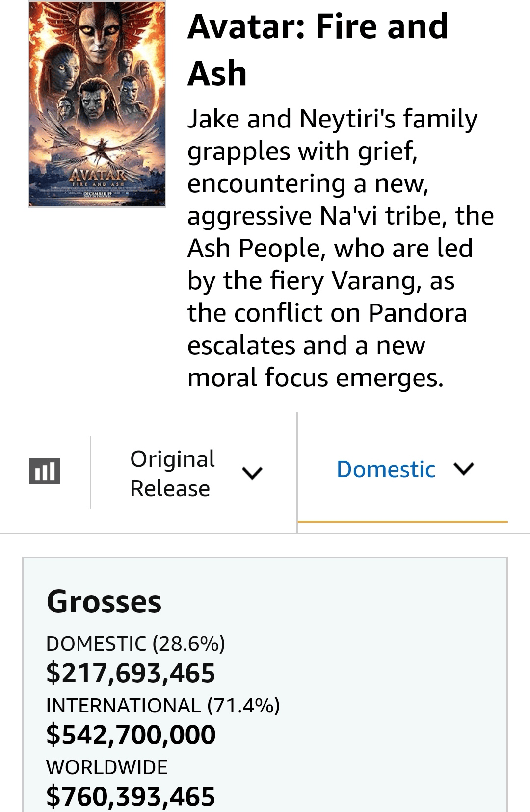This screenshot has height=812, width=530.
Task: Open the Original Release dropdown
Action: (x=172, y=473)
